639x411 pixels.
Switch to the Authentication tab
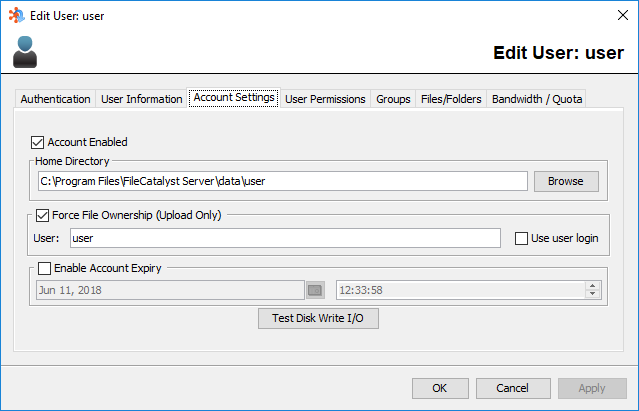pyautogui.click(x=55, y=99)
